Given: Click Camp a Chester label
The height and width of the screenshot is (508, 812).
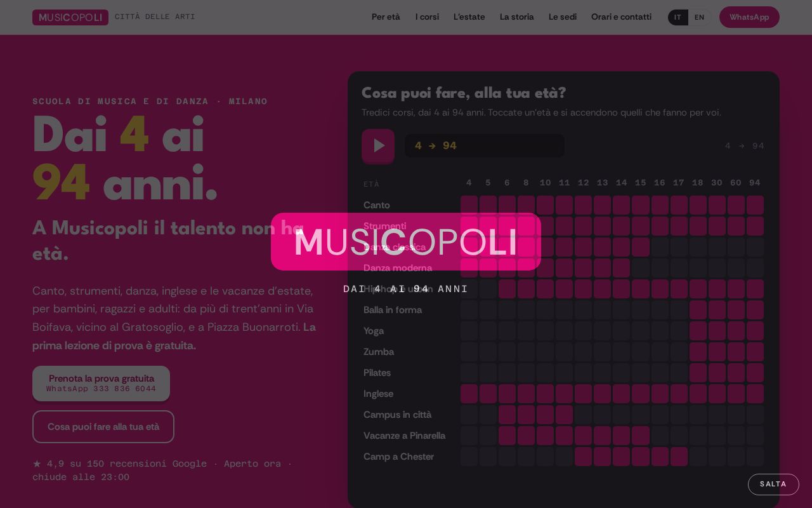Looking at the screenshot, I should tap(398, 457).
